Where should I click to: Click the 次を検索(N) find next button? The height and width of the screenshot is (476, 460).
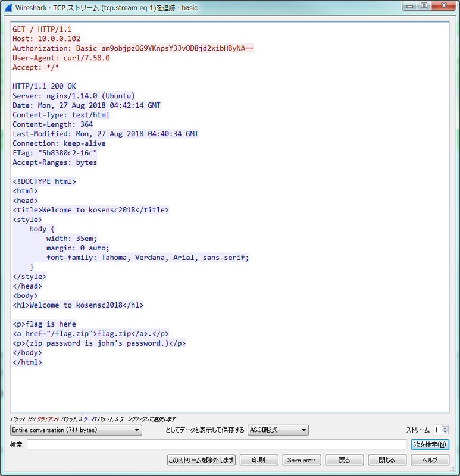[x=430, y=444]
